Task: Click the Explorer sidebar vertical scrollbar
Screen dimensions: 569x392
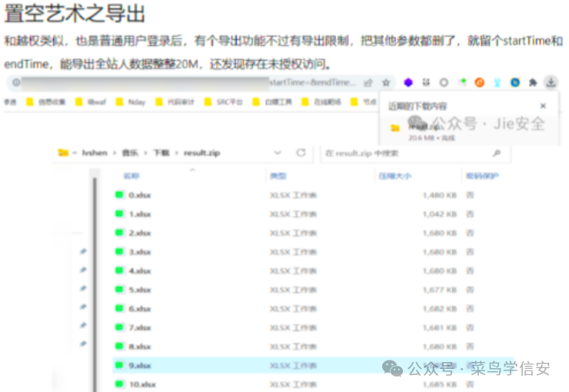Action: (95, 283)
